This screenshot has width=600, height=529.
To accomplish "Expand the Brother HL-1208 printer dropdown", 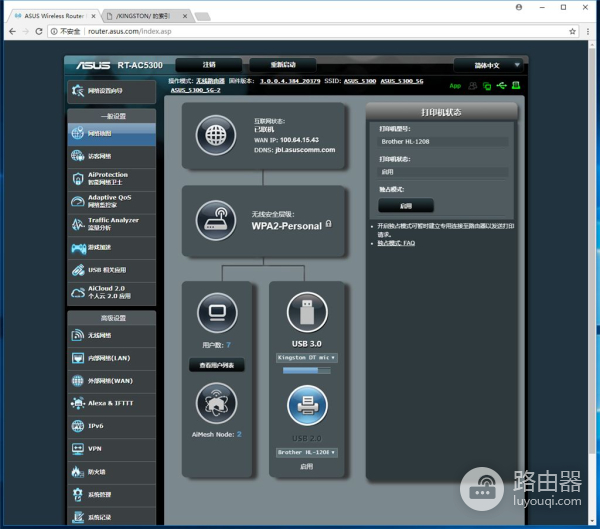I will coord(306,452).
